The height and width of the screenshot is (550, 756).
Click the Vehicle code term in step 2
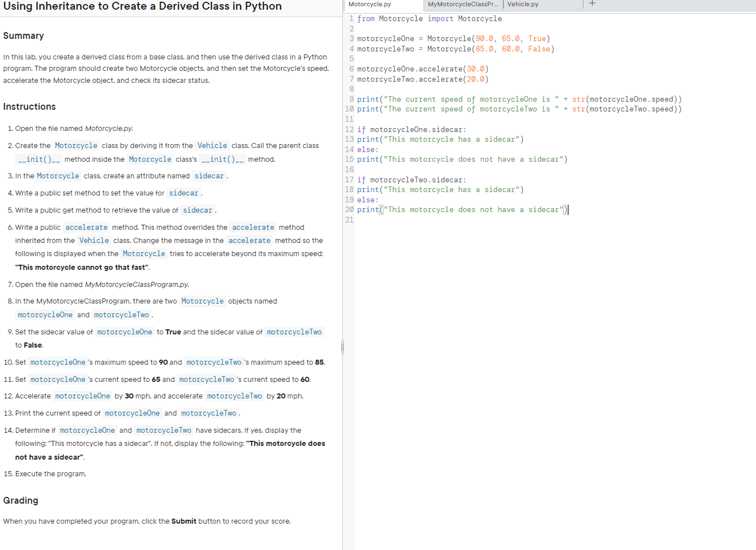pyautogui.click(x=212, y=146)
